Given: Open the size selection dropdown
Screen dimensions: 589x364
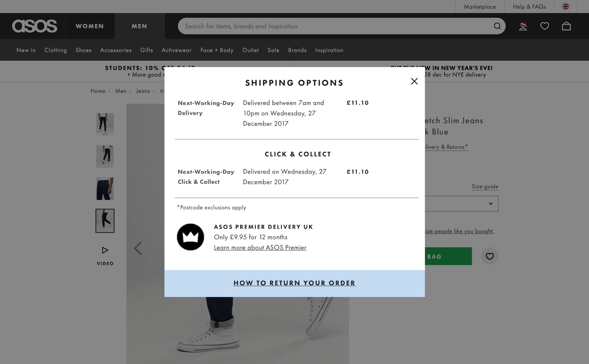Looking at the screenshot, I should (x=461, y=204).
